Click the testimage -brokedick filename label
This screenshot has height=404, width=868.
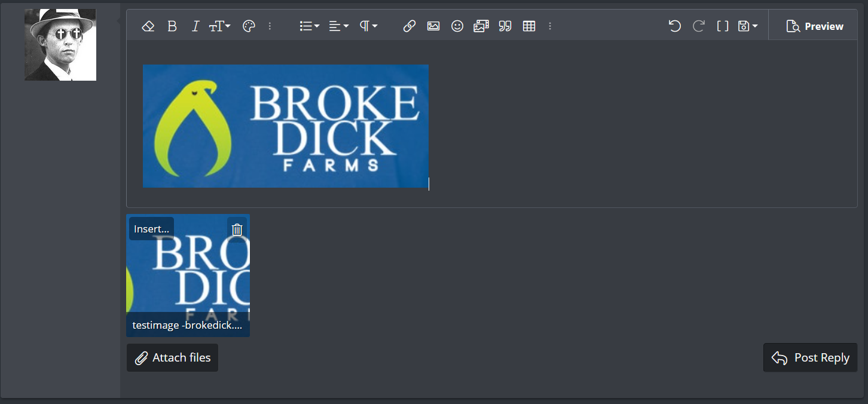pos(188,326)
